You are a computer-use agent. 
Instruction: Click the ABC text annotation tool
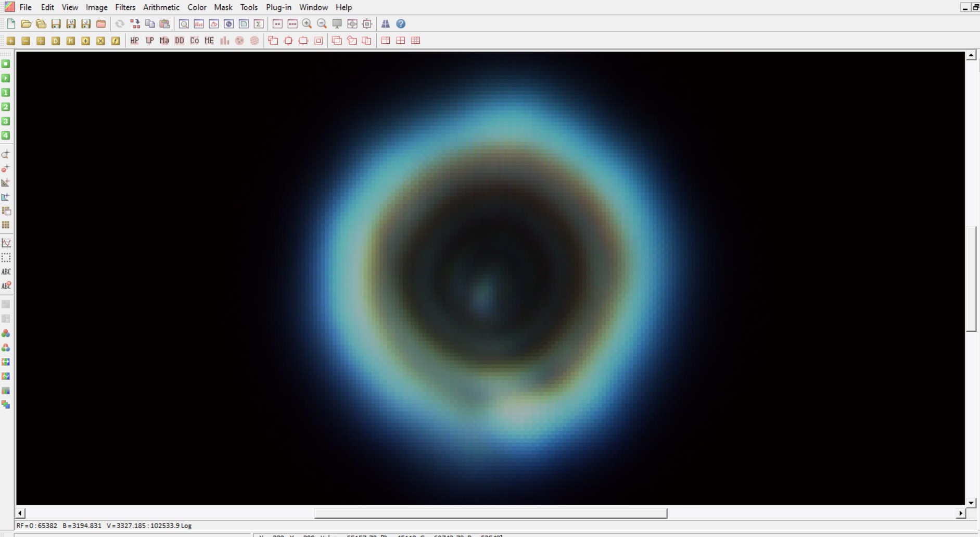(6, 271)
